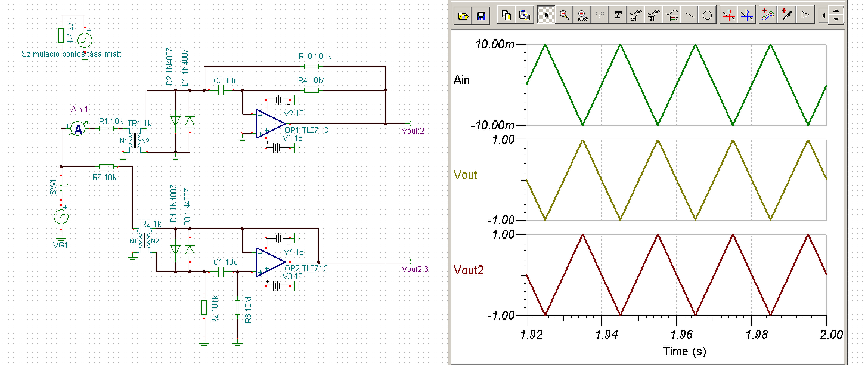Click the 10.00m axis value on Ain plot
868x365 pixels.
tap(496, 45)
